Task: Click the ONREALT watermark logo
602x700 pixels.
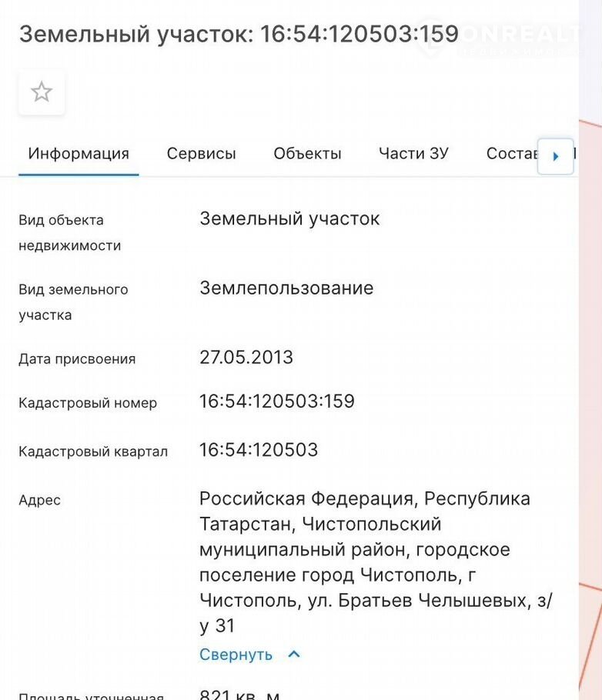Action: (500, 36)
